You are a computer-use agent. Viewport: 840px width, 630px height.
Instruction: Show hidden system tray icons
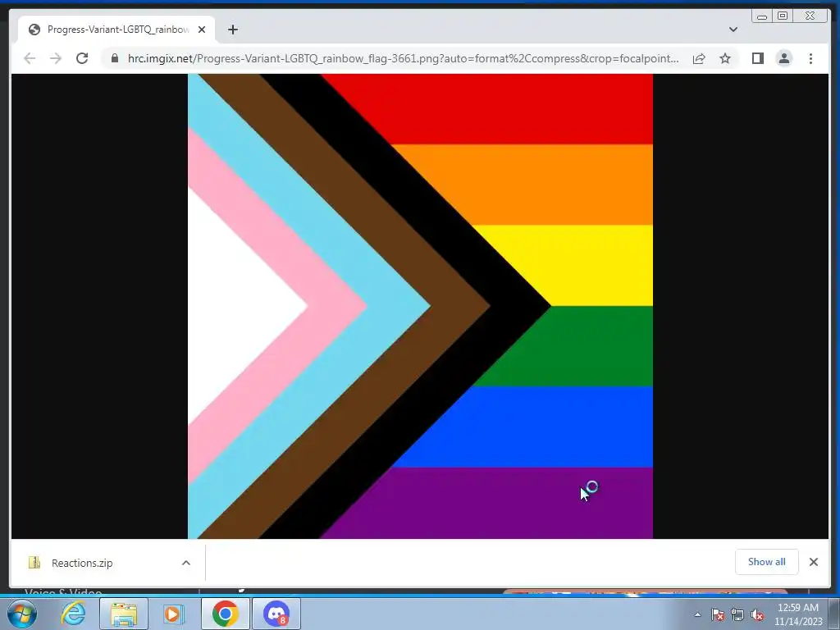pyautogui.click(x=697, y=614)
